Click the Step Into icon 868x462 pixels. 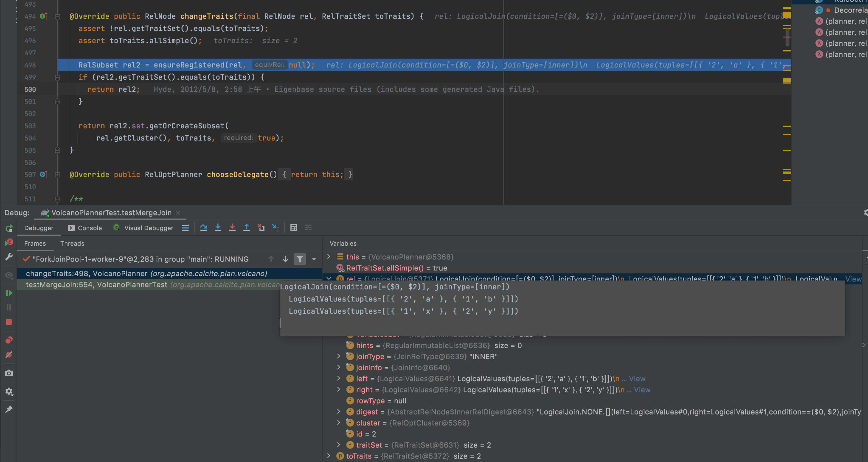click(218, 227)
